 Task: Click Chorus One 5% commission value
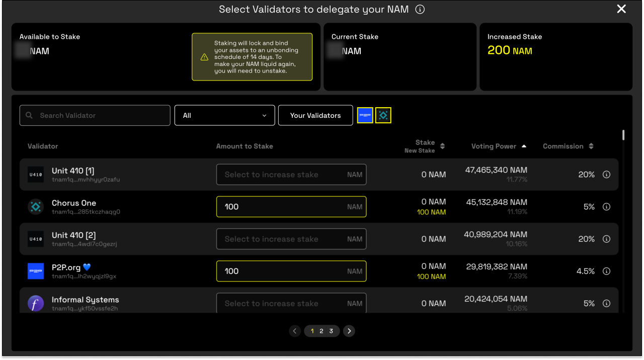click(589, 207)
